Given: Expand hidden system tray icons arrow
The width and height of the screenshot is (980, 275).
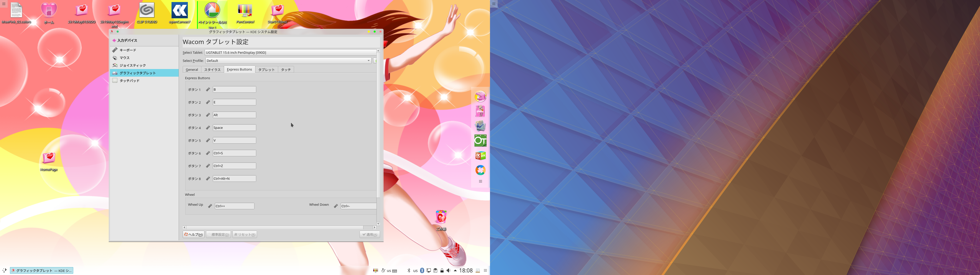Looking at the screenshot, I should tap(455, 270).
